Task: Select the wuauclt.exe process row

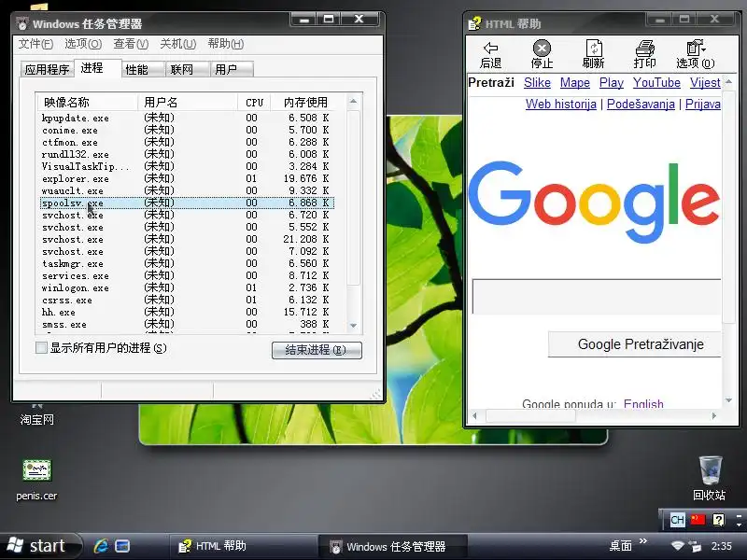Action: point(188,190)
